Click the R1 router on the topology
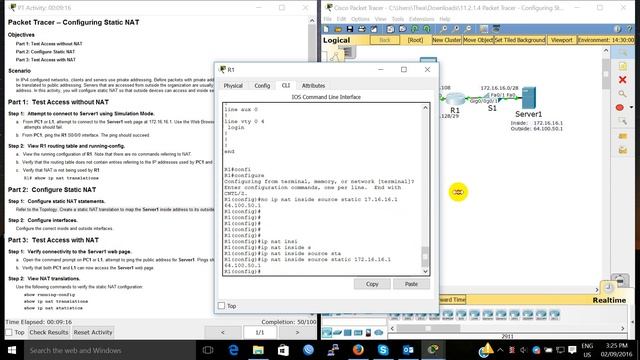The height and width of the screenshot is (360, 640). tap(455, 99)
